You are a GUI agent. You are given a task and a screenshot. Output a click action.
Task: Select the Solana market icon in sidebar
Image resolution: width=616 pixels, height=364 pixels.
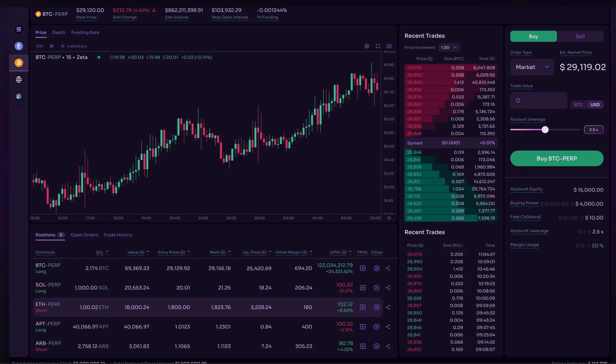tap(19, 29)
